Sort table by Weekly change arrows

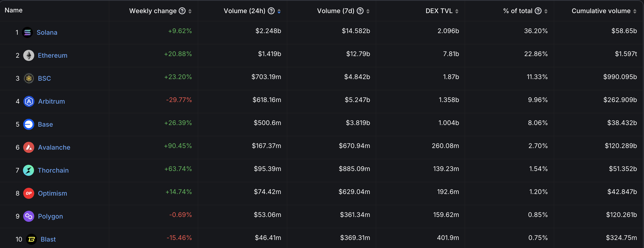click(x=190, y=11)
